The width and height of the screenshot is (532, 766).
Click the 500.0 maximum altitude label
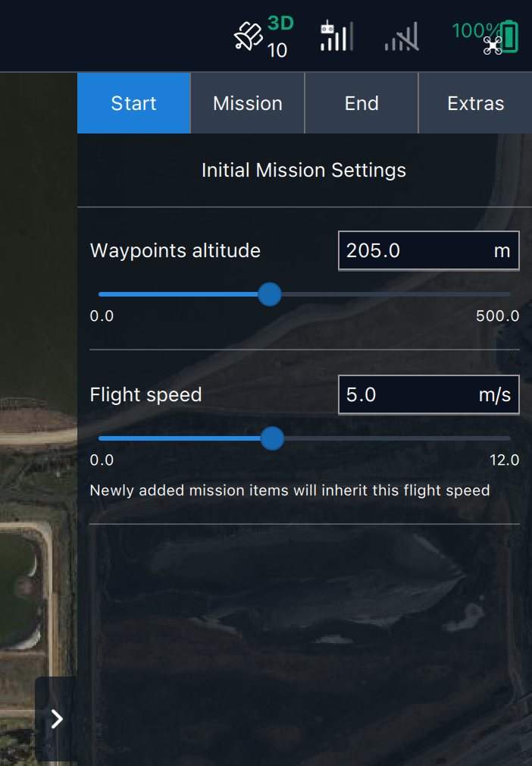pyautogui.click(x=497, y=316)
